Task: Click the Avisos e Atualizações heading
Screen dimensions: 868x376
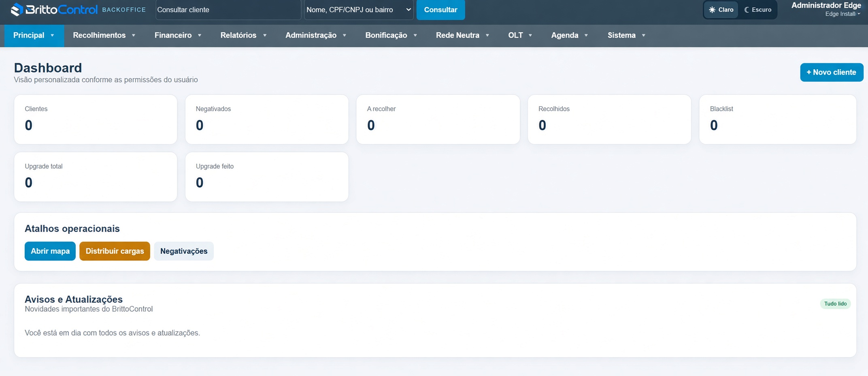Action: pos(74,299)
